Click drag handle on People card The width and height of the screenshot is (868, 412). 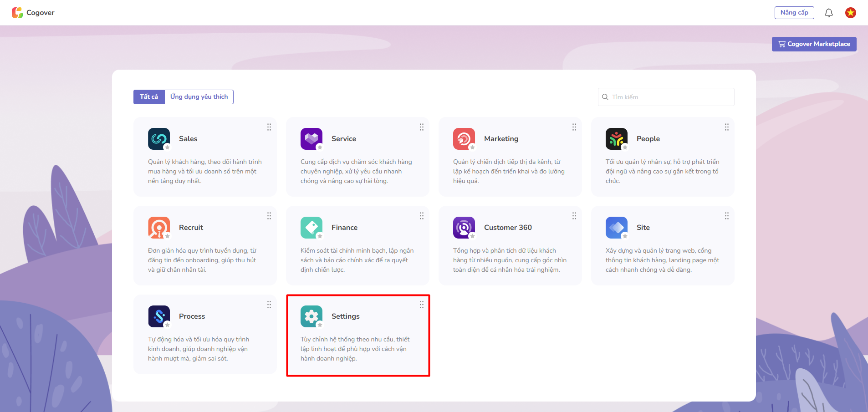727,127
